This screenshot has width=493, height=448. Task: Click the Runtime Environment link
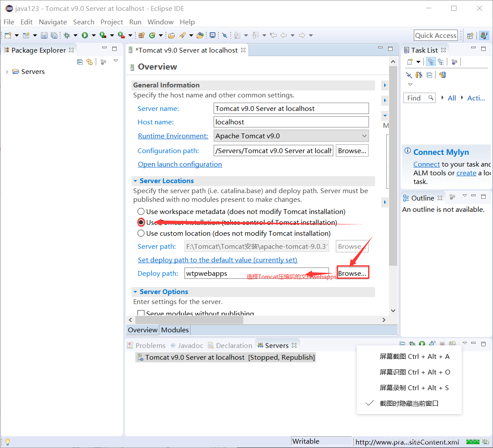click(x=173, y=136)
